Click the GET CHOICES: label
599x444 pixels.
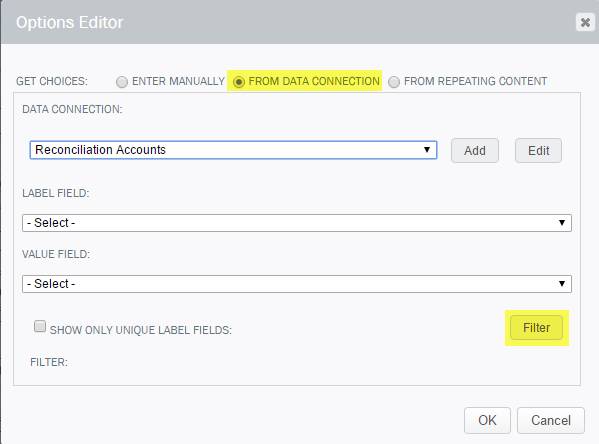point(52,81)
